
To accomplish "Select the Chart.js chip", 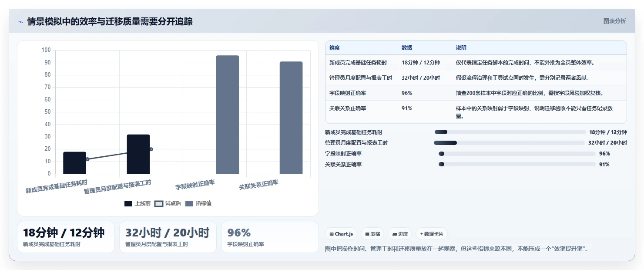I will 341,234.
